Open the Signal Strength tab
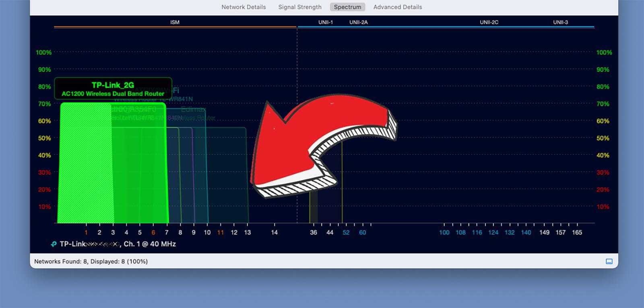This screenshot has height=308, width=644. coord(300,7)
